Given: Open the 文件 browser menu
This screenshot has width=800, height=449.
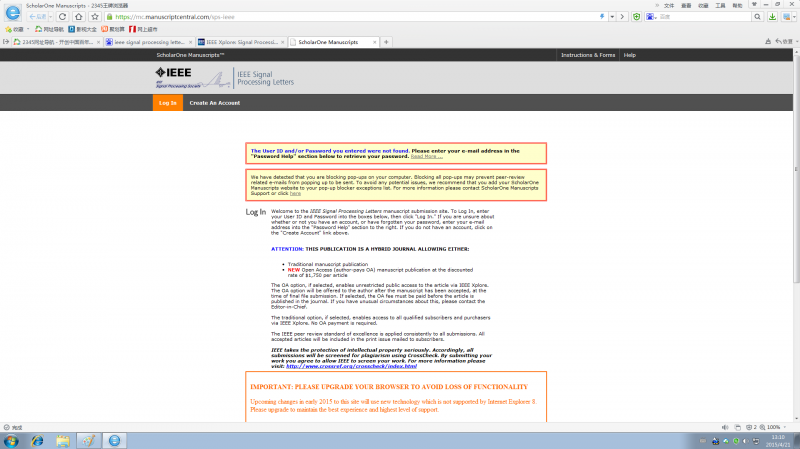Looking at the screenshot, I should point(669,6).
